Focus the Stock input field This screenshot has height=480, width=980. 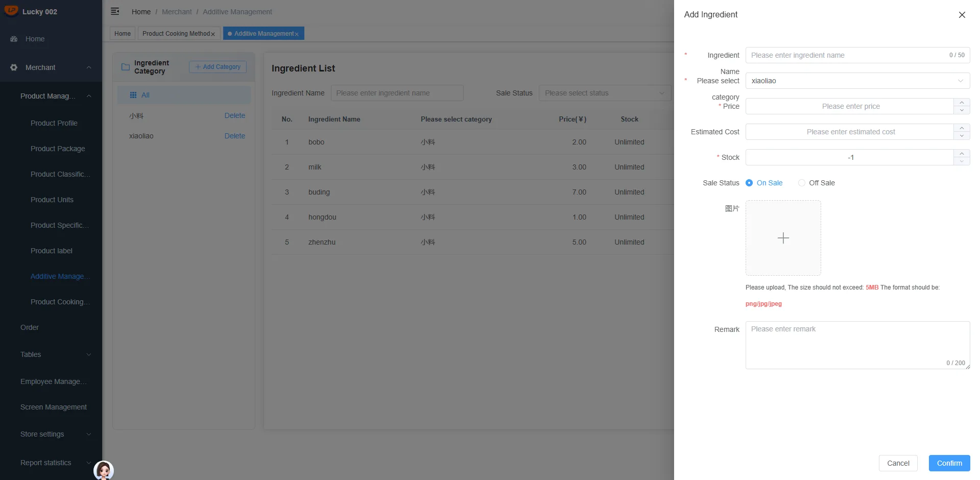coord(850,157)
